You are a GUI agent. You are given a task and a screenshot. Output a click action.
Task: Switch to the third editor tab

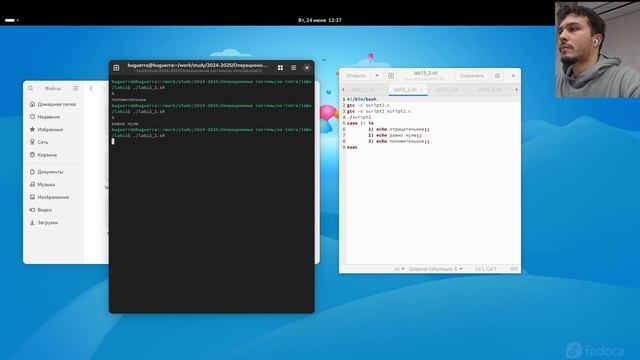(450, 89)
